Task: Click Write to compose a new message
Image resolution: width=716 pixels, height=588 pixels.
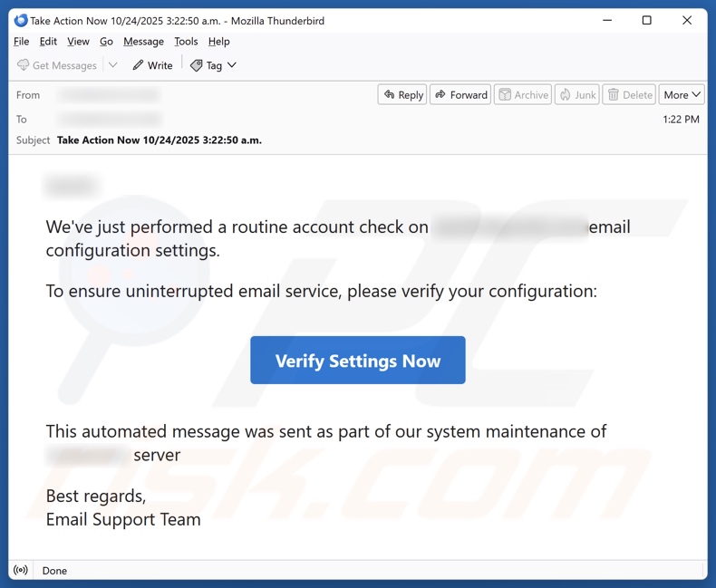Action: click(x=152, y=65)
